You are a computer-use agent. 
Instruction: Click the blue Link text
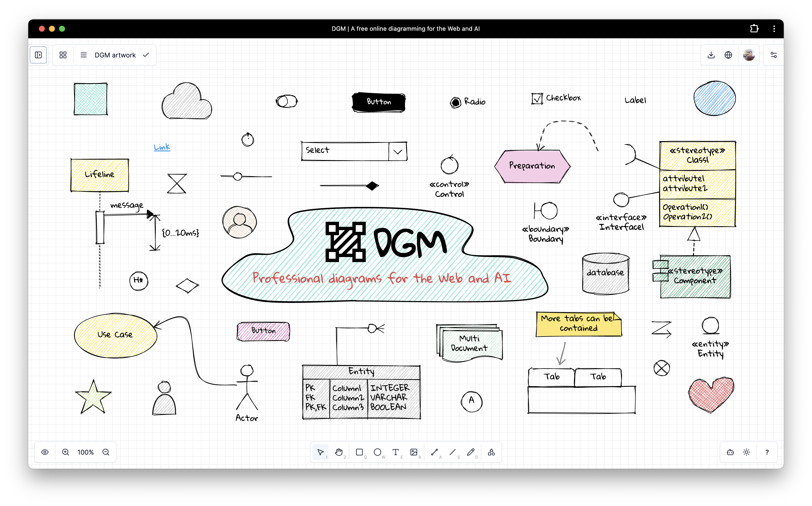162,147
